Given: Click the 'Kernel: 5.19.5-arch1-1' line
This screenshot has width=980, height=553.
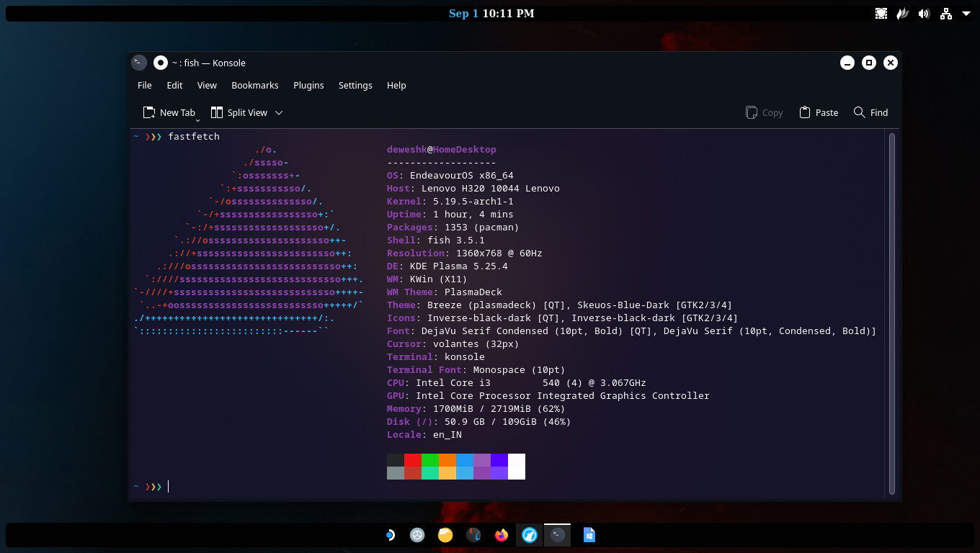Looking at the screenshot, I should click(x=450, y=201).
